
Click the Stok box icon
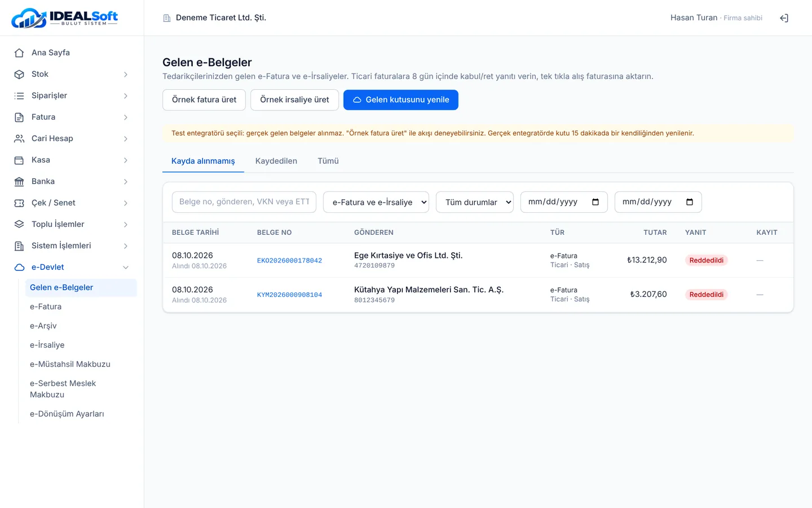(19, 74)
